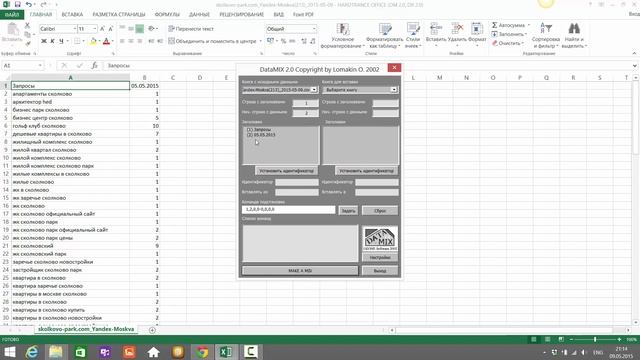The height and width of the screenshot is (360, 640).
Task: Open Conditional Formatting (Условное форматирование)
Action: pyautogui.click(x=342, y=36)
